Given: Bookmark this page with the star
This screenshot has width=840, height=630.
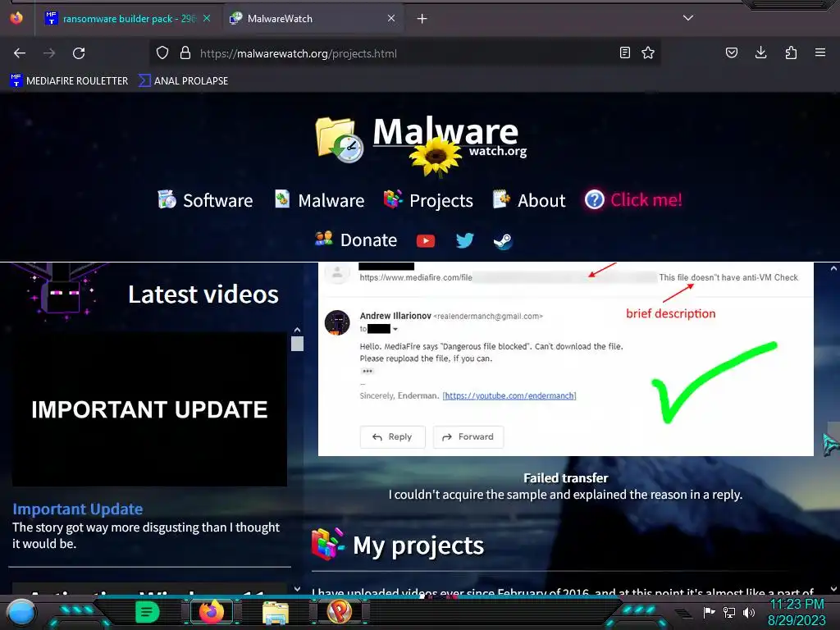Looking at the screenshot, I should pyautogui.click(x=648, y=53).
